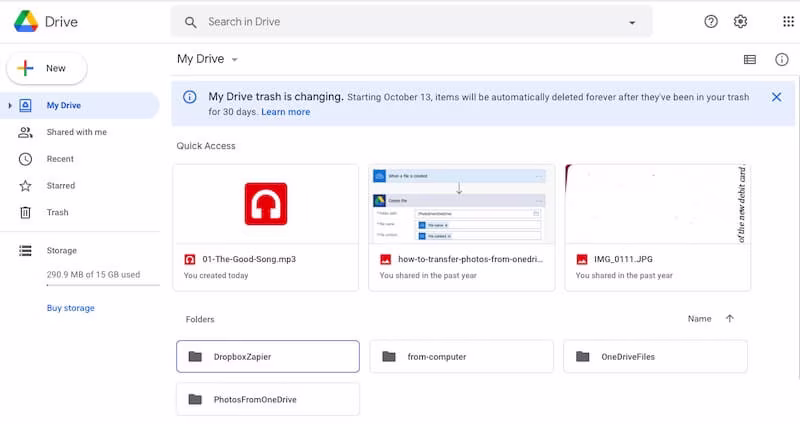Open the Settings gear icon
The height and width of the screenshot is (424, 800).
coord(740,21)
